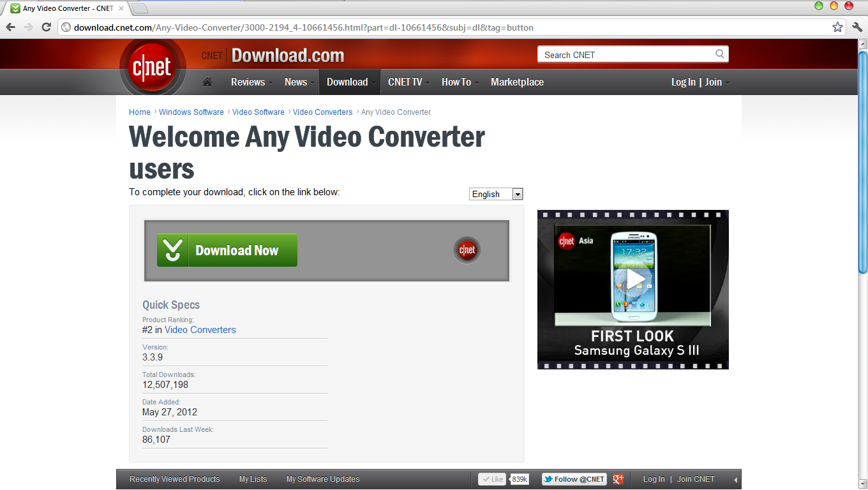Go to CNET home via house icon
868x490 pixels.
[x=207, y=82]
